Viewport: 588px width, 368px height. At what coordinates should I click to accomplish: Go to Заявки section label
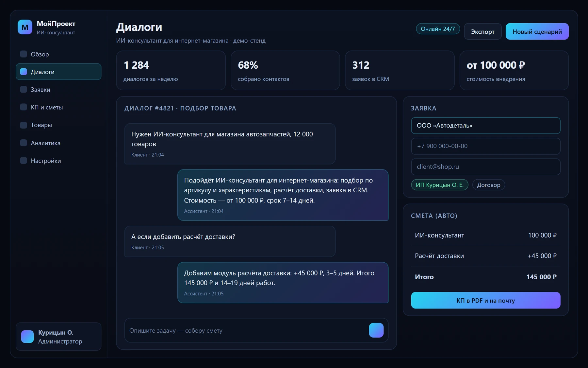tap(41, 90)
